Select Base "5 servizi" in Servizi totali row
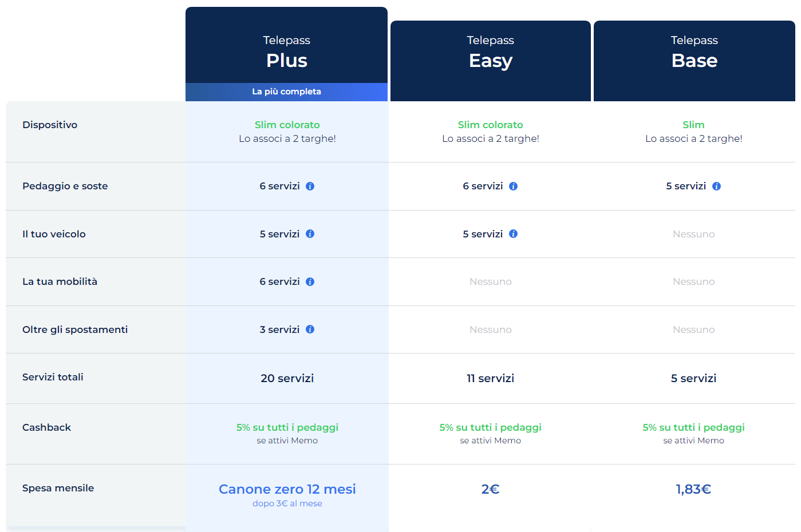The image size is (801, 532). [x=693, y=378]
